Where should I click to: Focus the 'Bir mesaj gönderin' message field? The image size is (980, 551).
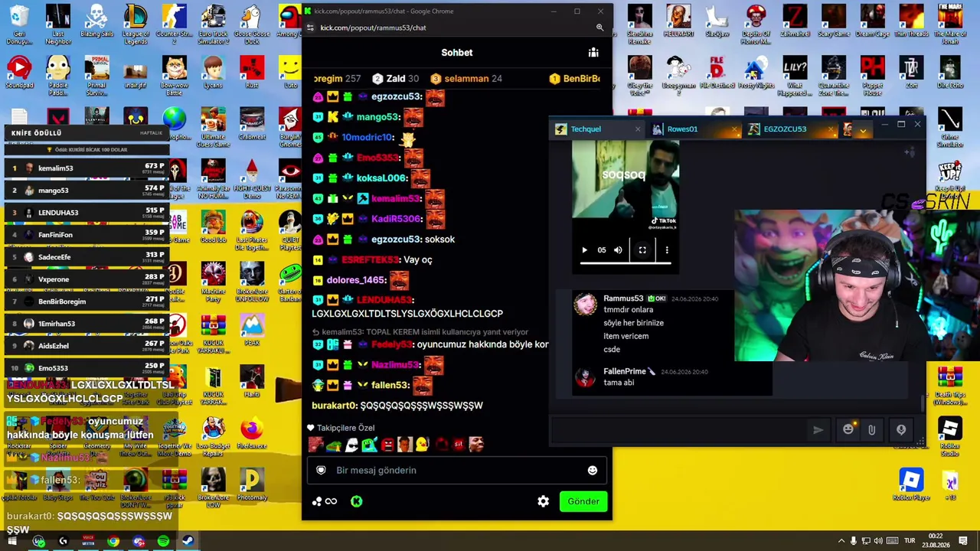[x=456, y=470]
